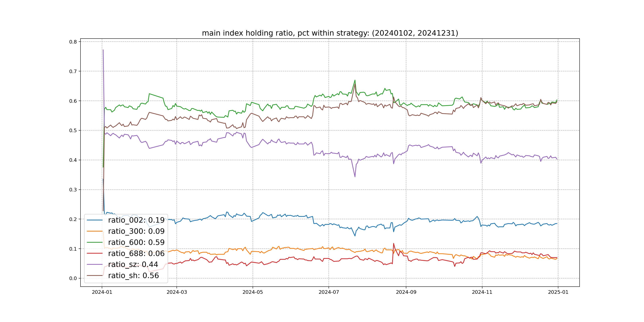Click the green line's highest peak in late July
The height and width of the screenshot is (322, 644).
(355, 80)
